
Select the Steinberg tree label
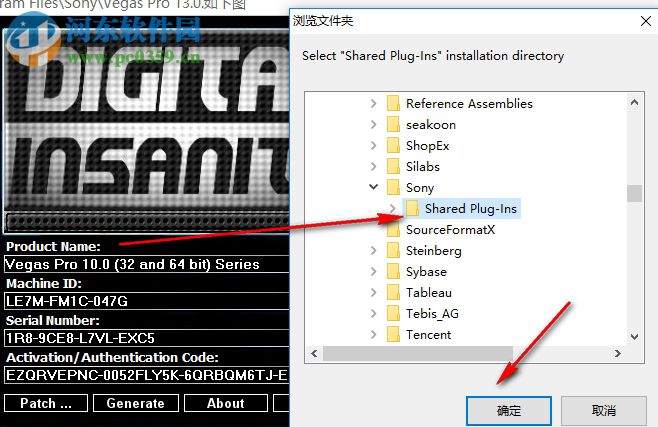433,251
